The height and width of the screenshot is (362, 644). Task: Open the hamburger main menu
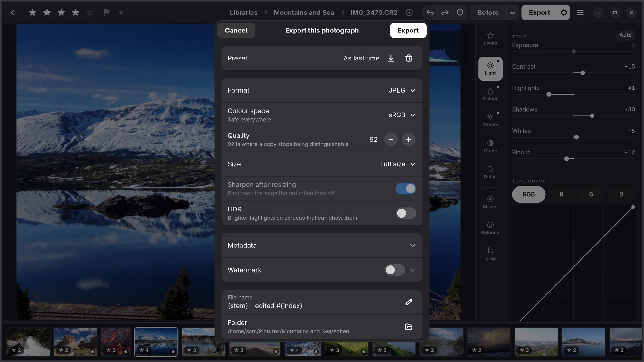(x=580, y=13)
